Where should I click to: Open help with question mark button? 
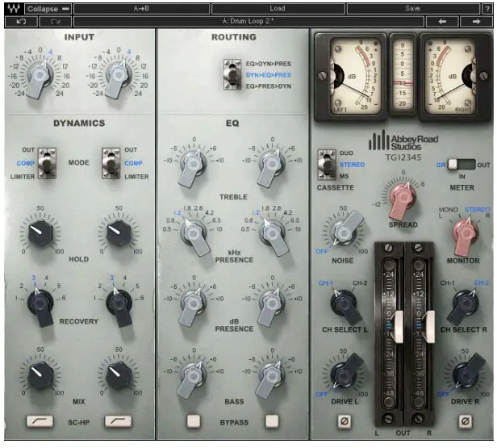pyautogui.click(x=487, y=9)
